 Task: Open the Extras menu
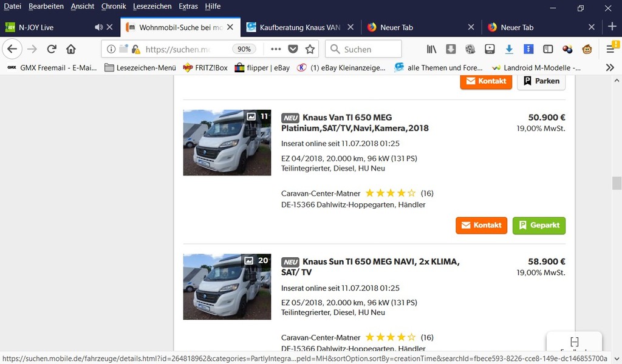[188, 6]
